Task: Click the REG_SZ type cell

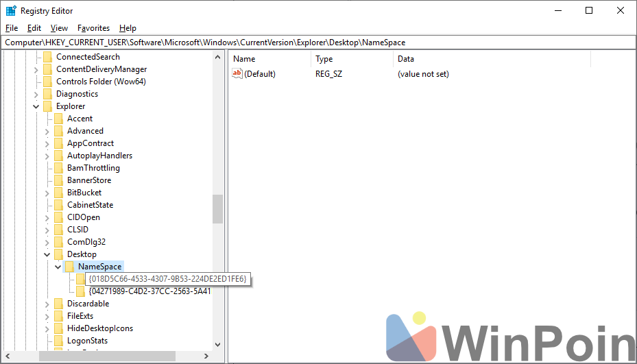Action: [328, 74]
